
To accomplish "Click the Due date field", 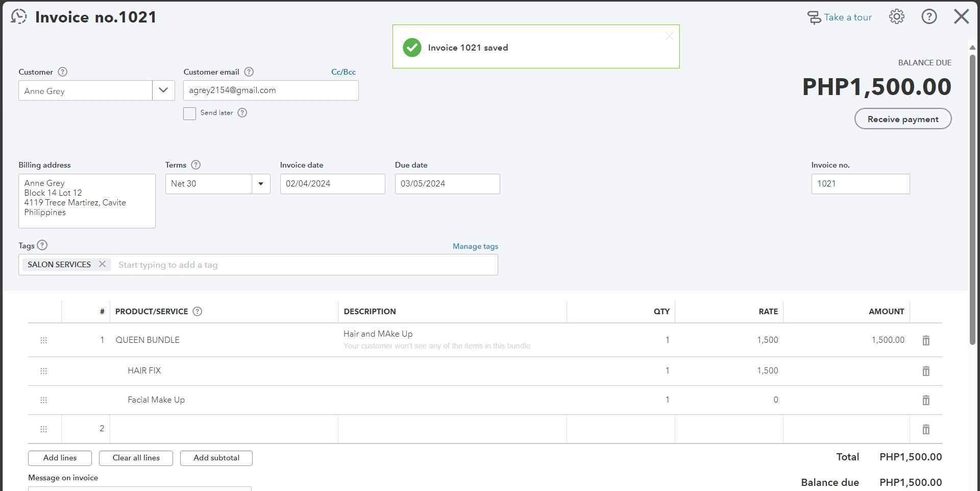I will tap(448, 184).
